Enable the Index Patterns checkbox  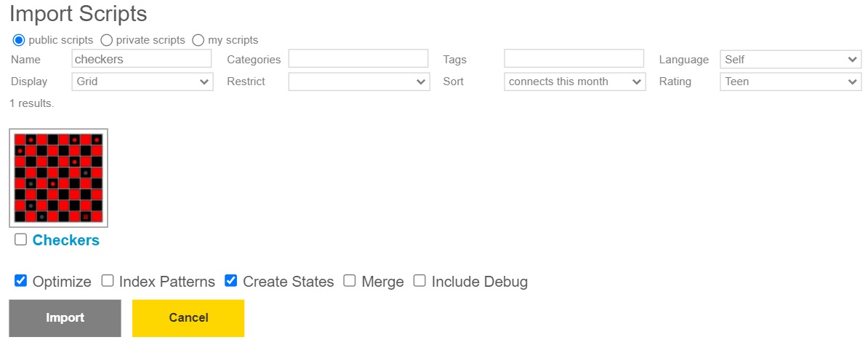click(108, 281)
